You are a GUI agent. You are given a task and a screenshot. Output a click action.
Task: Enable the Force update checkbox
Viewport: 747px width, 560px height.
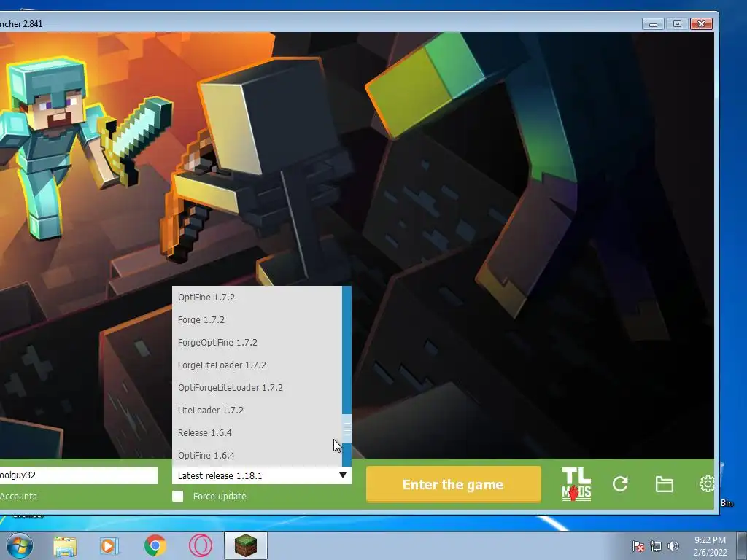[x=178, y=496]
